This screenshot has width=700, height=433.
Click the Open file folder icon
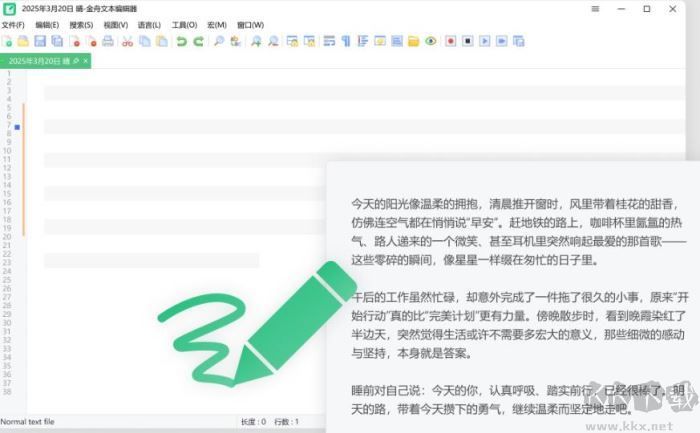[23, 42]
